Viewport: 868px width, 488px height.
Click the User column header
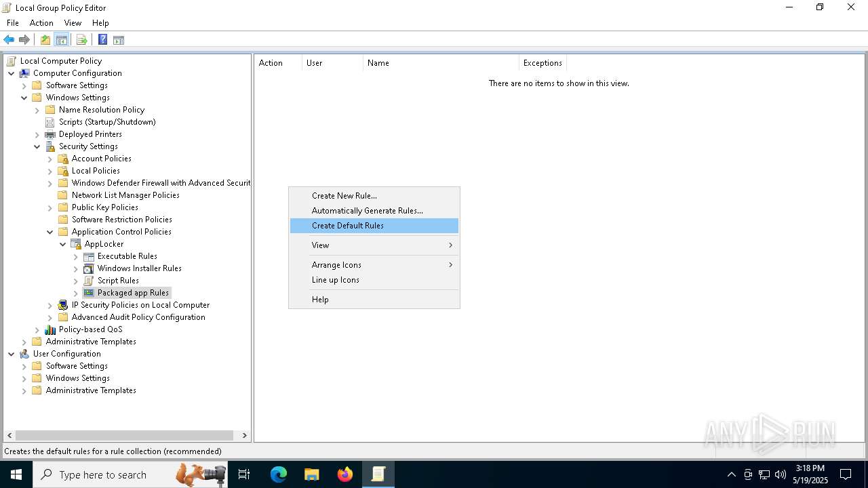pos(332,63)
